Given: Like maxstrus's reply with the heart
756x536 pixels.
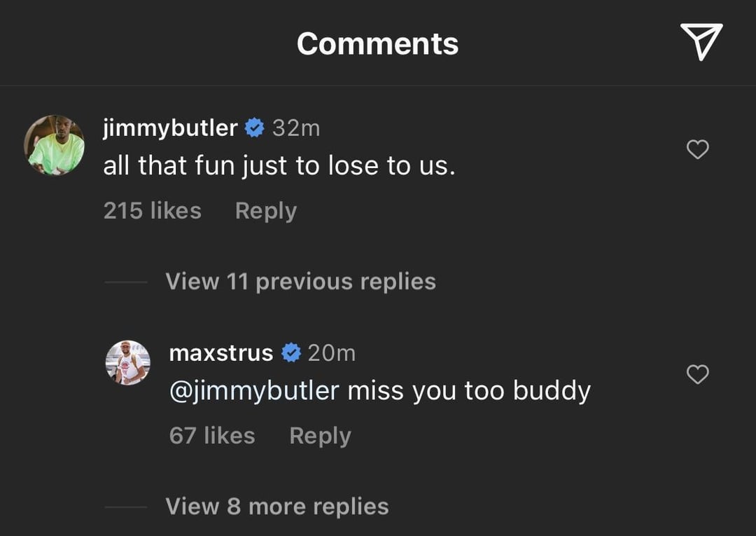Looking at the screenshot, I should pos(697,375).
